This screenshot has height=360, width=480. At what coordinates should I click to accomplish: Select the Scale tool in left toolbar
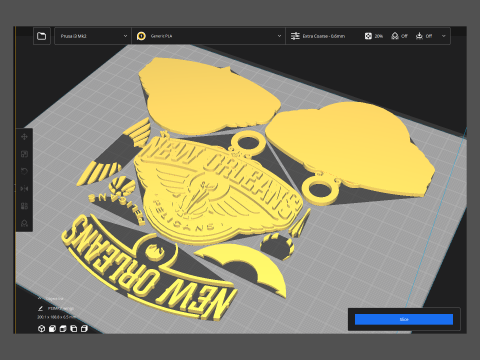24,154
